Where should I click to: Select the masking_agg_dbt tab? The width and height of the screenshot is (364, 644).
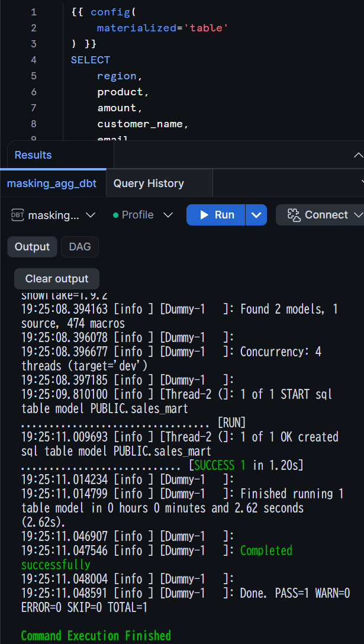(51, 183)
